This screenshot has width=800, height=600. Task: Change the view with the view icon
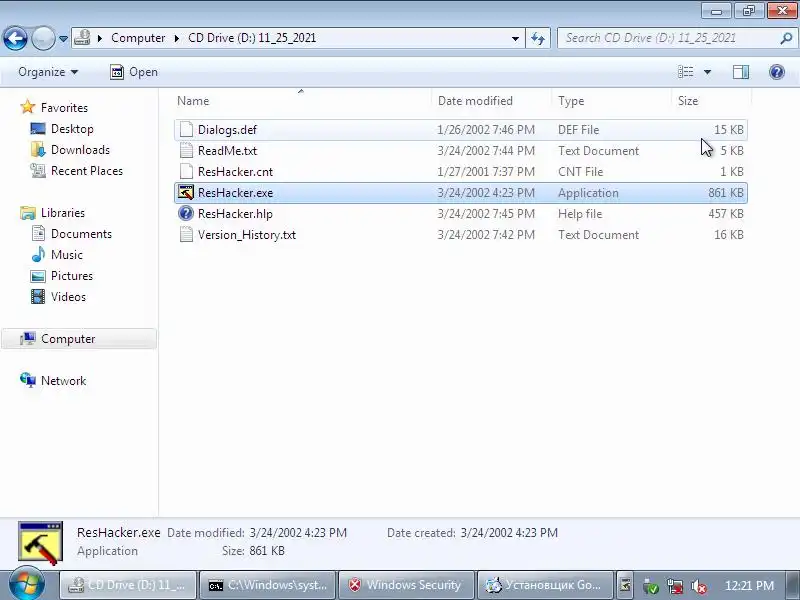[686, 72]
